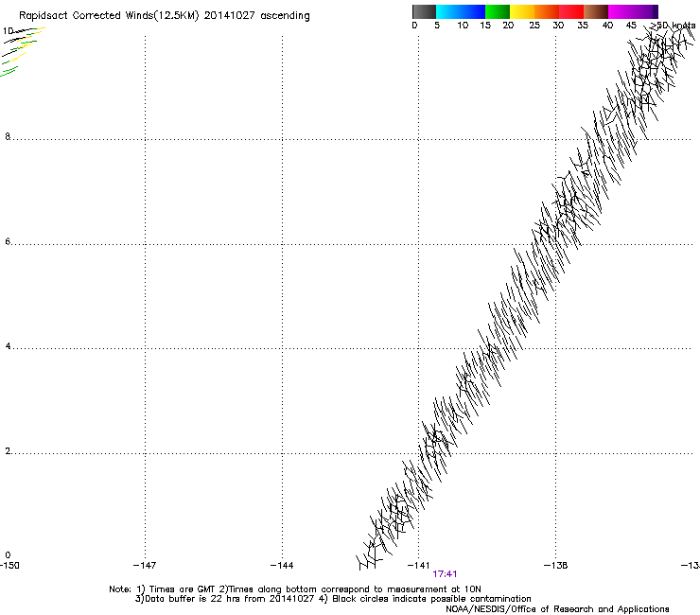Click the '-144' longitude axis label
The width and height of the screenshot is (700, 615).
click(282, 566)
